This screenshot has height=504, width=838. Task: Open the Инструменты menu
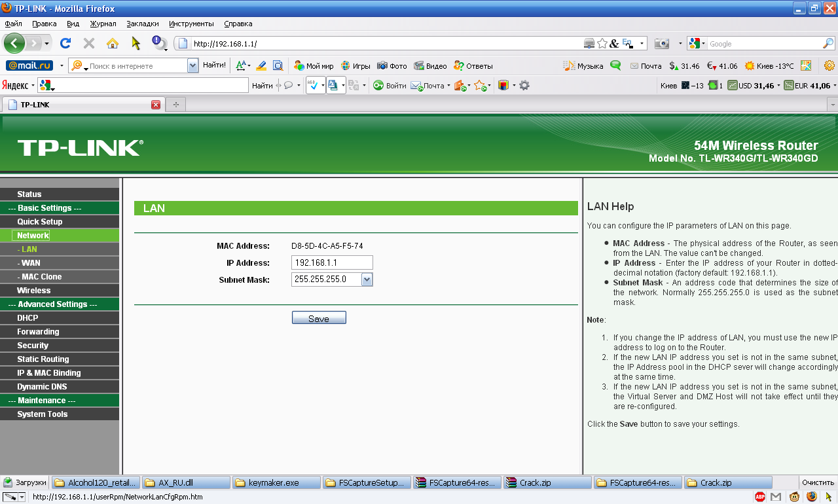191,24
